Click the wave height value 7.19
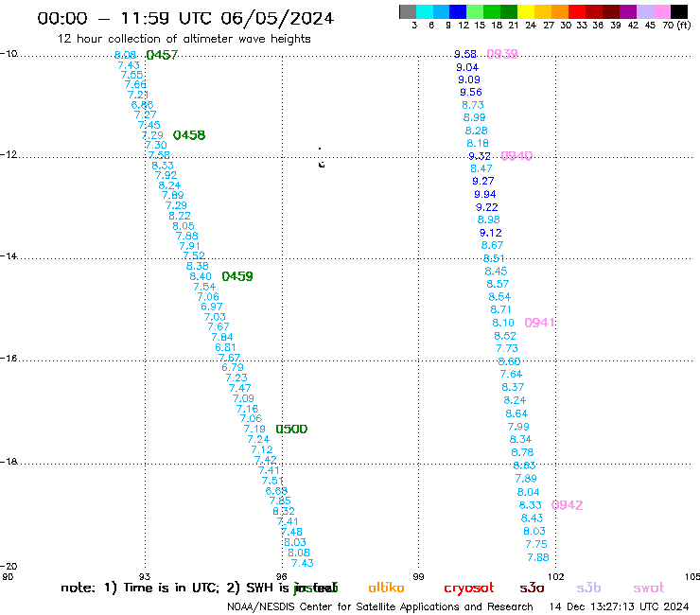 click(x=254, y=429)
